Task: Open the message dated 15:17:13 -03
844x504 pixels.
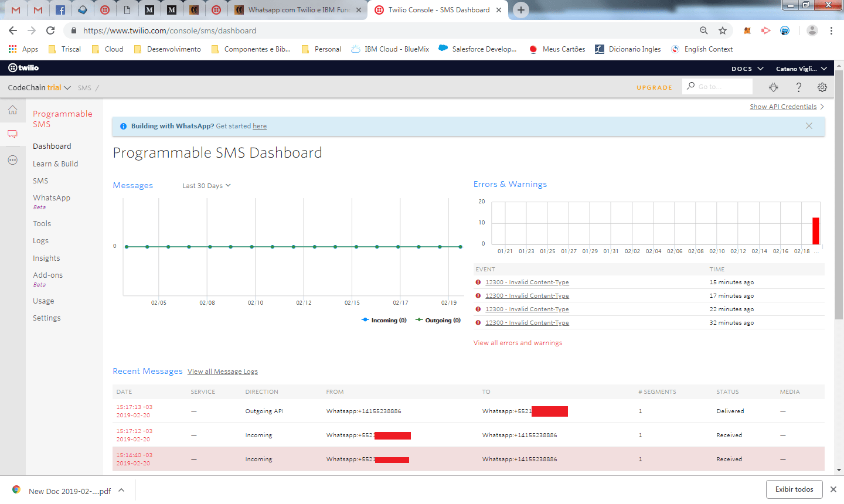Action: pyautogui.click(x=134, y=411)
